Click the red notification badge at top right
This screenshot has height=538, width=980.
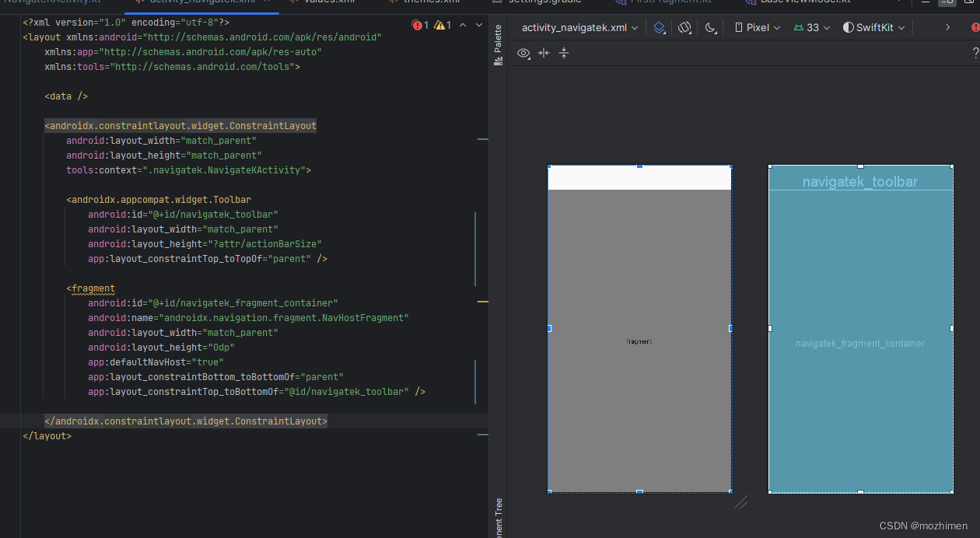coord(977,27)
